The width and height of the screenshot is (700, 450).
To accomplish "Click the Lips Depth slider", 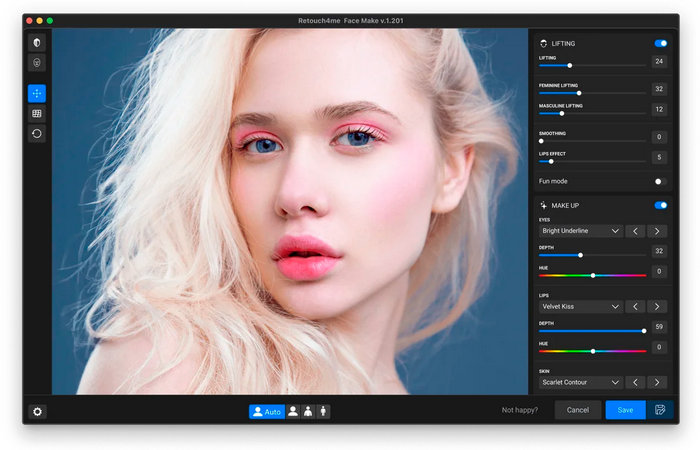I will pos(592,331).
